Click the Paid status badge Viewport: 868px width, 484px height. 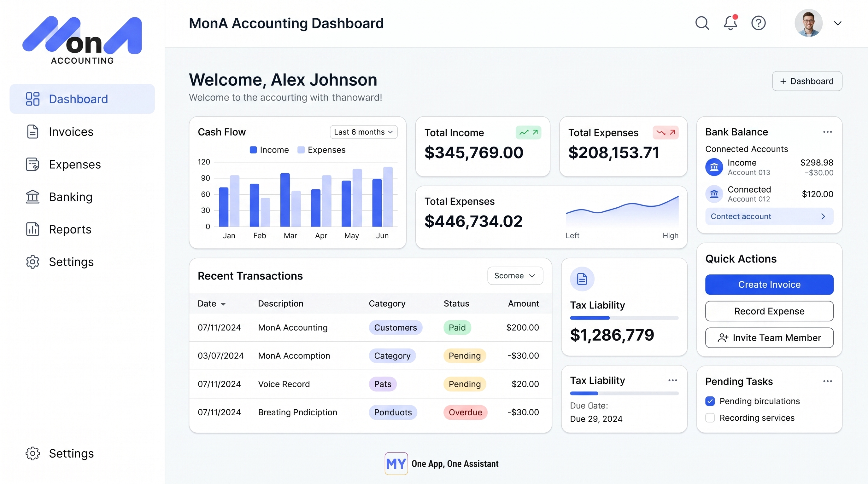click(457, 327)
